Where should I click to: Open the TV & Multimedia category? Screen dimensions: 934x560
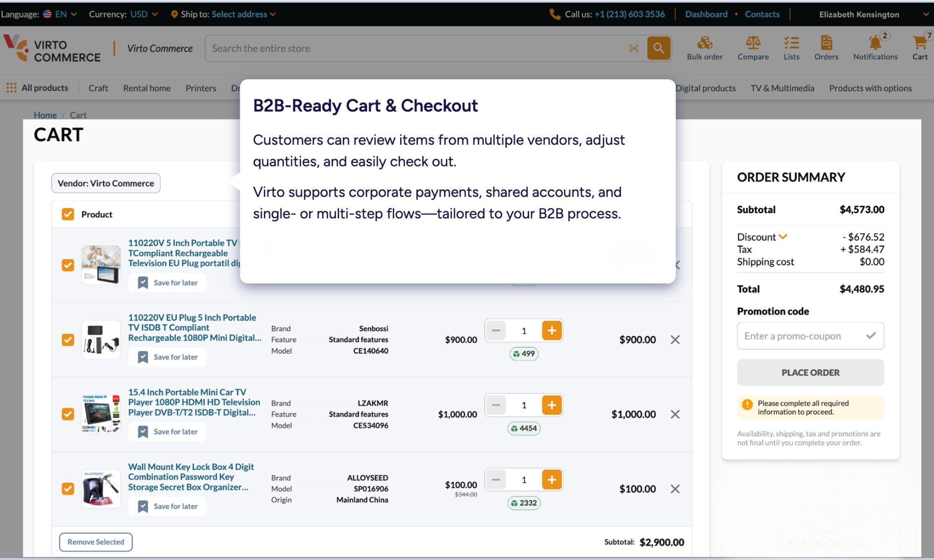782,88
